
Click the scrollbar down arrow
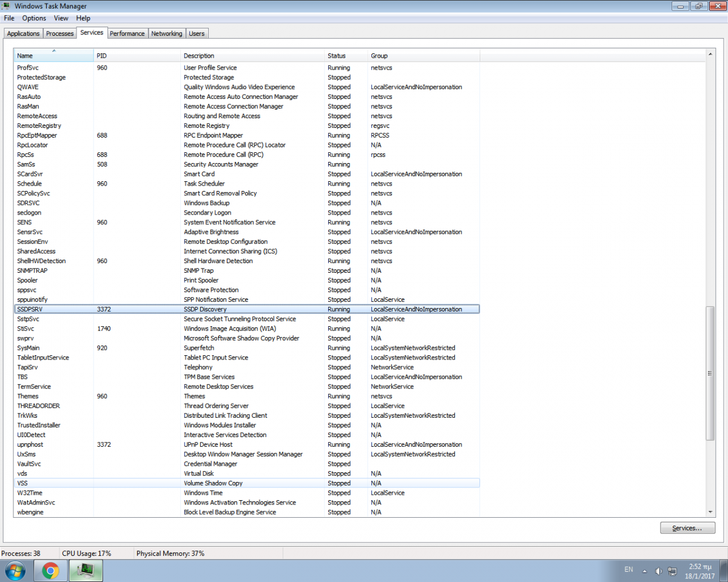tap(710, 512)
